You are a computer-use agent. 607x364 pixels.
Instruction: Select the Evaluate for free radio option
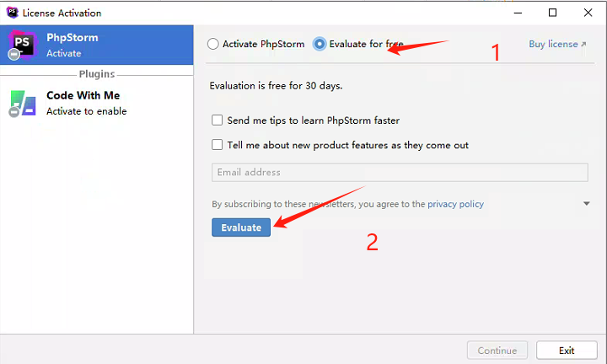320,44
